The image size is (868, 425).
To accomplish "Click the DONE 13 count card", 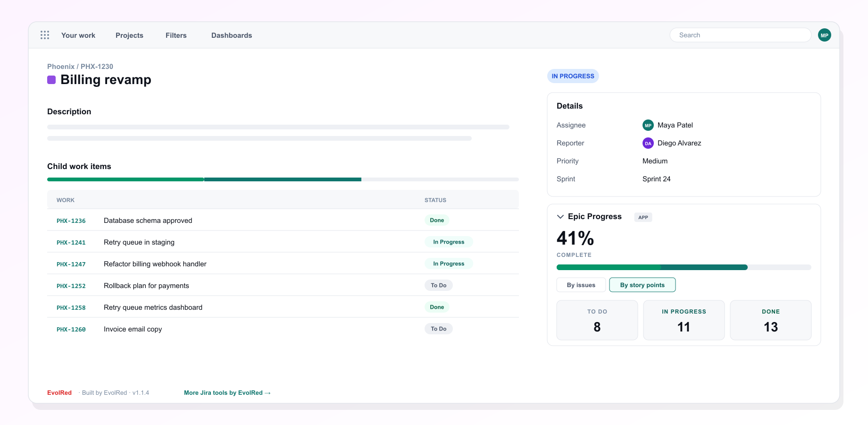I will [x=771, y=320].
